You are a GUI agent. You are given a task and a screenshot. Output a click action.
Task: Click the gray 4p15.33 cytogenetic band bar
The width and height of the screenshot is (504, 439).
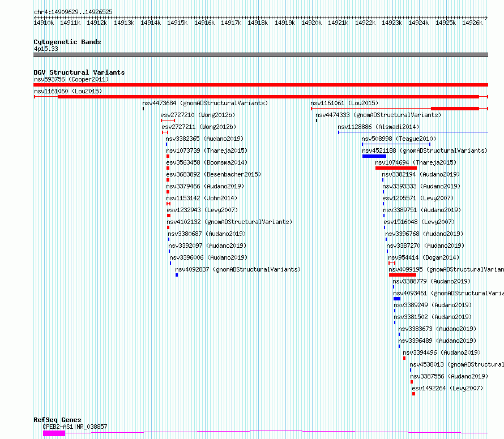(x=260, y=55)
